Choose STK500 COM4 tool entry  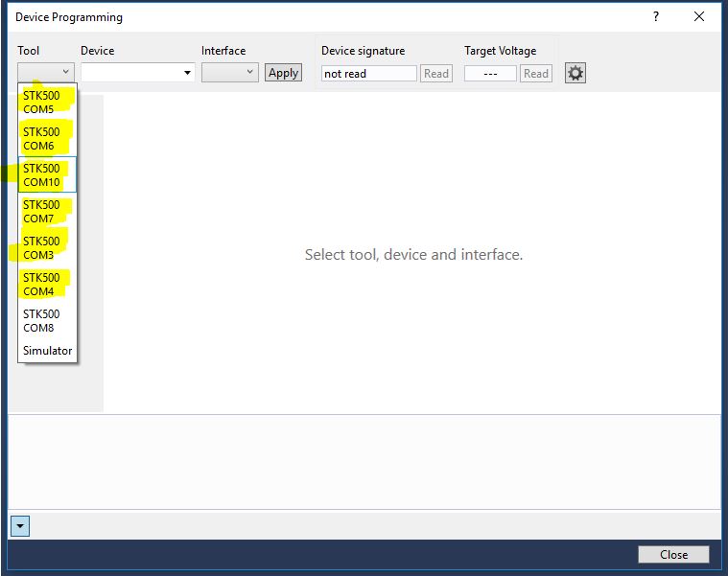coord(47,285)
